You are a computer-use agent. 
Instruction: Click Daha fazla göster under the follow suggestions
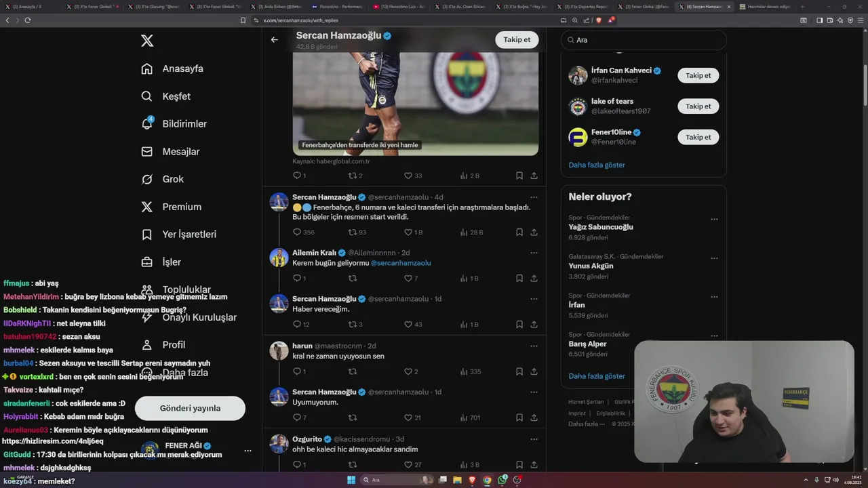597,165
